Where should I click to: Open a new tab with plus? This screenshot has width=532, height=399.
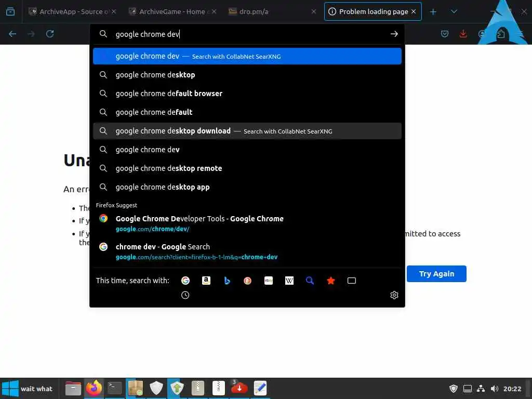point(433,12)
